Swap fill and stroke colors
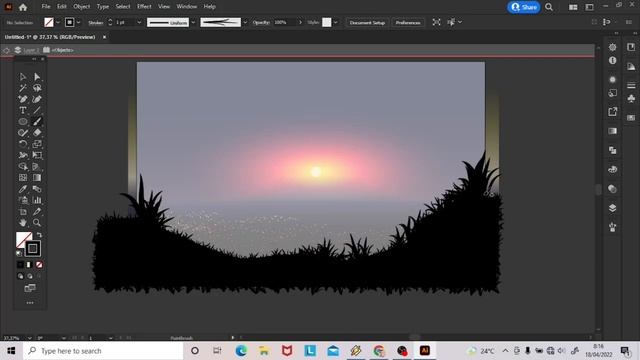The width and height of the screenshot is (640, 360). pyautogui.click(x=39, y=235)
